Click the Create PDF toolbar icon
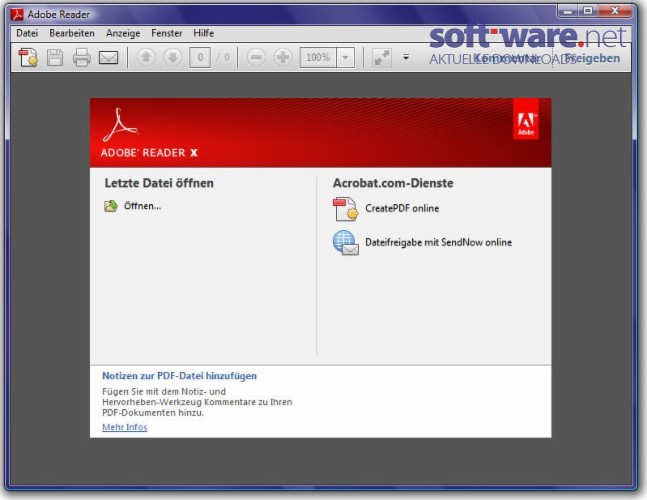This screenshot has height=500, width=647. coord(28,57)
